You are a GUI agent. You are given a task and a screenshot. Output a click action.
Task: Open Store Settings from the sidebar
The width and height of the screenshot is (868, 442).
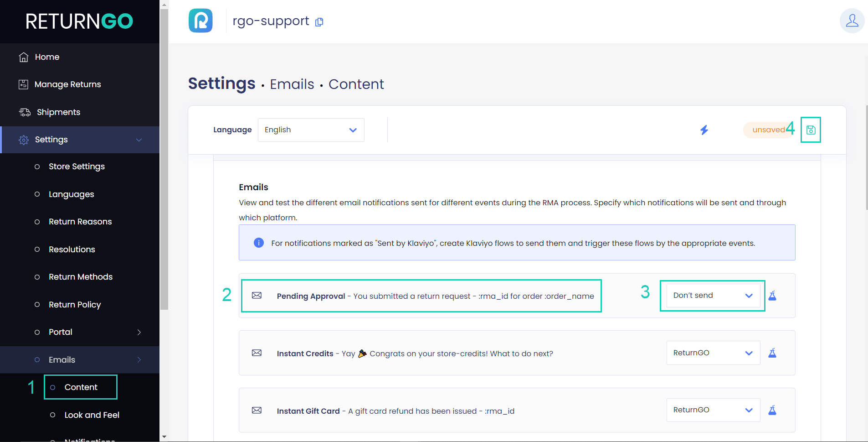[77, 166]
